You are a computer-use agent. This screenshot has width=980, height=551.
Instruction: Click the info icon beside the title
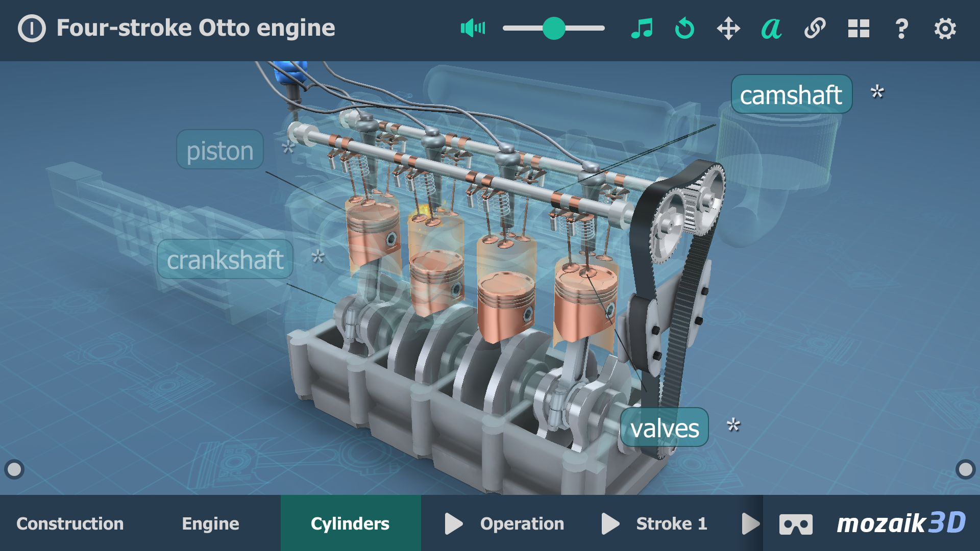pyautogui.click(x=32, y=28)
